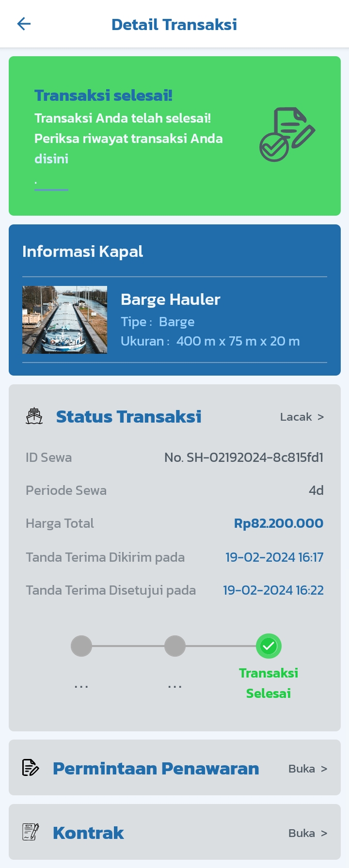
Task: Select the first gray progress step circle
Action: (x=81, y=646)
